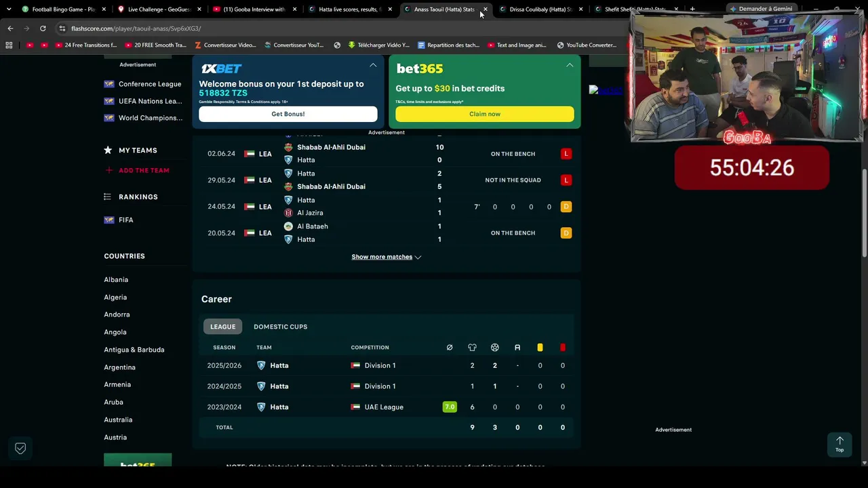This screenshot has width=868, height=488.
Task: Select Austria in the countries list
Action: coord(115,437)
